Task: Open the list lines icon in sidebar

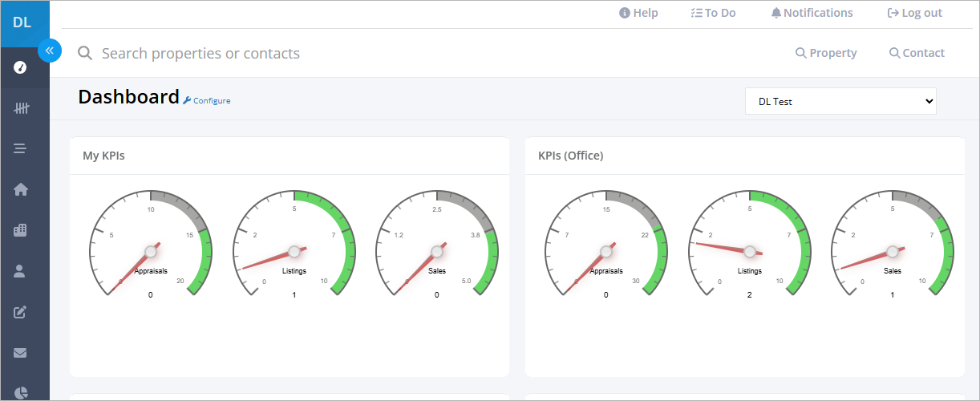Action: (x=21, y=148)
